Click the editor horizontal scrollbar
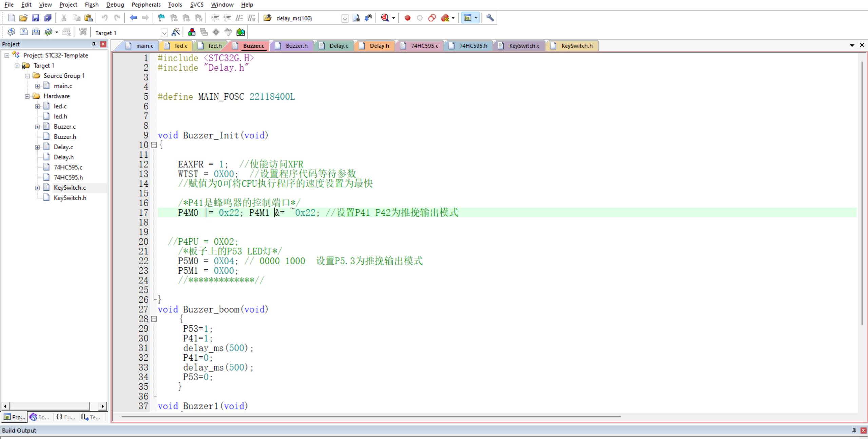 [371, 417]
